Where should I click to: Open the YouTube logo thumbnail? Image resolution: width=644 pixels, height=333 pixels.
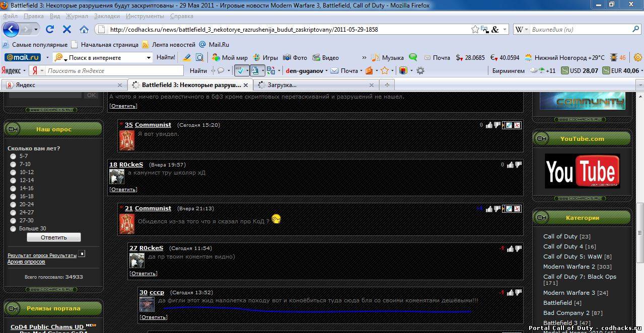(x=582, y=171)
